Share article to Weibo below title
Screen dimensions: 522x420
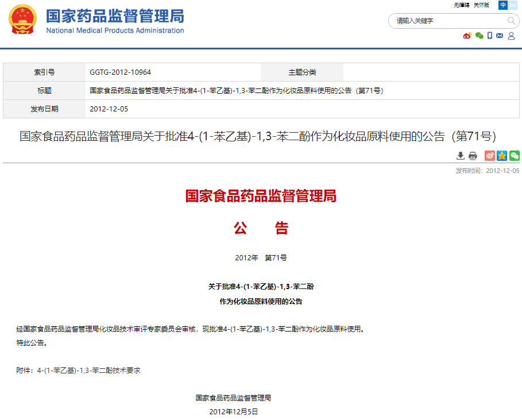[490, 156]
